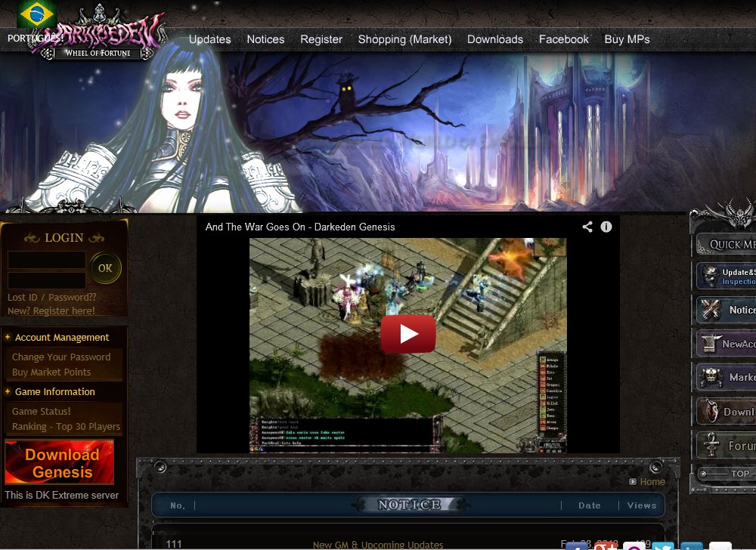Image resolution: width=756 pixels, height=550 pixels.
Task: Go to Notices in top navigation
Action: point(265,39)
